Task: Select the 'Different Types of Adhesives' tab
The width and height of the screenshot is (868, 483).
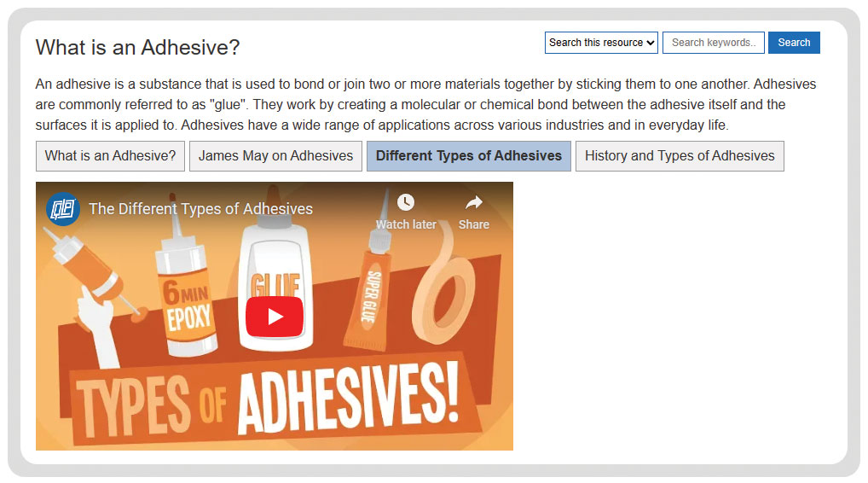Action: pyautogui.click(x=469, y=156)
